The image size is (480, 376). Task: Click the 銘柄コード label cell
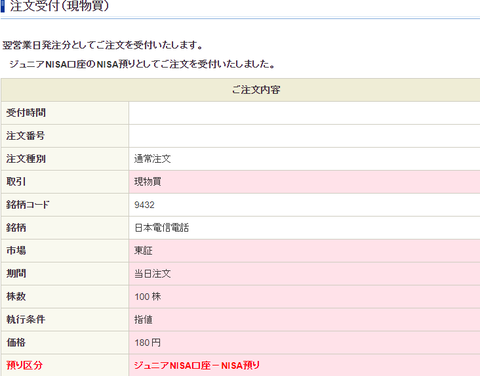tap(65, 205)
